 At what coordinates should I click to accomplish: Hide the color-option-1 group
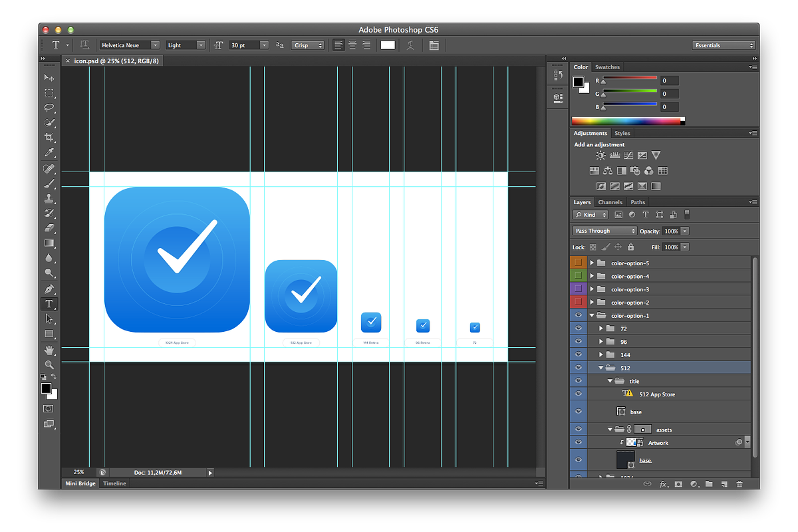tap(578, 315)
